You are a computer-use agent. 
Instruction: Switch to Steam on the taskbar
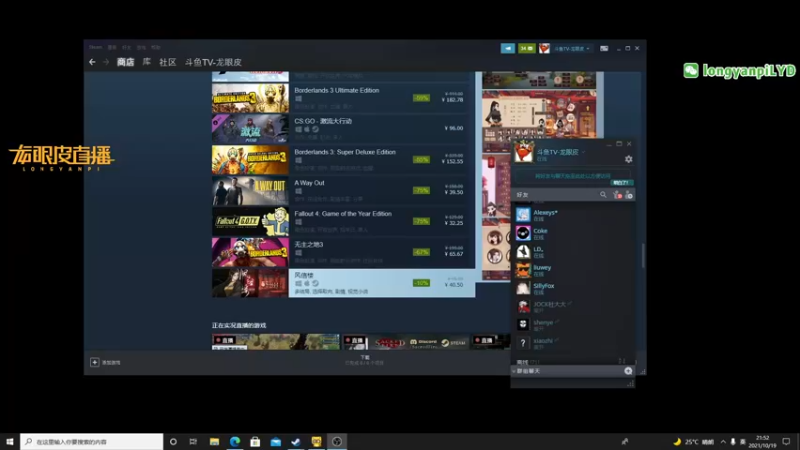296,441
